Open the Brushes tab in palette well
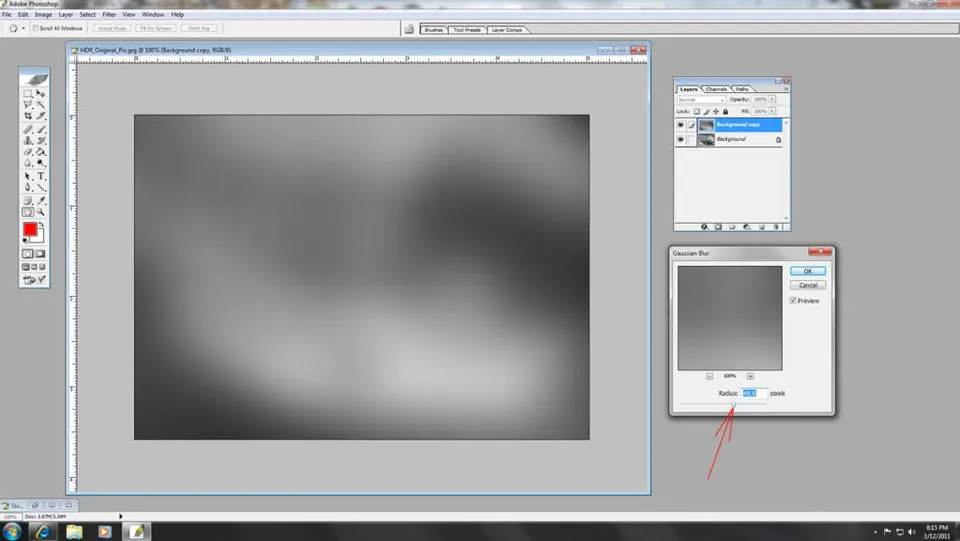Viewport: 960px width, 541px height. pyautogui.click(x=433, y=29)
